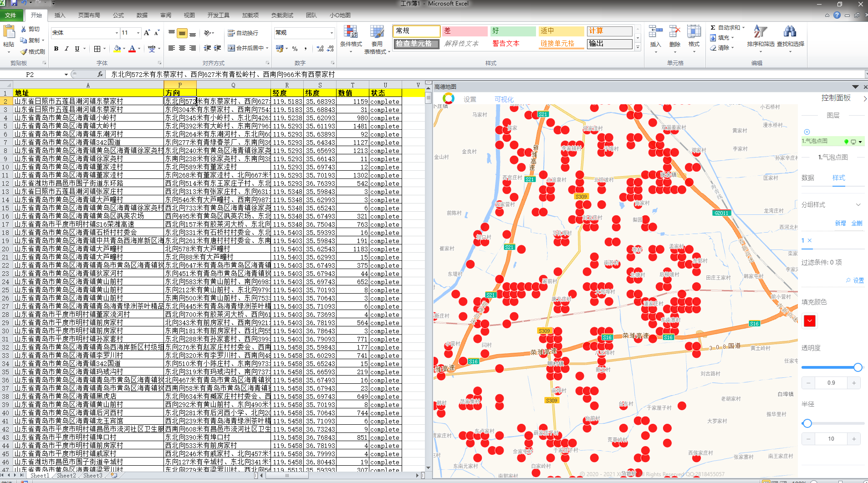Open Format as Table gallery
This screenshot has width=868, height=483.
click(377, 39)
